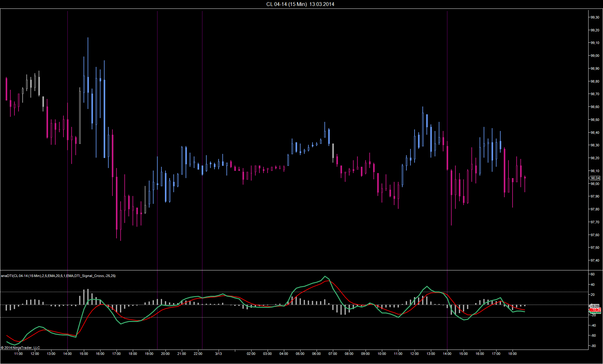
Task: Click the gray -3,29 histogram value marker
Action: (x=595, y=306)
